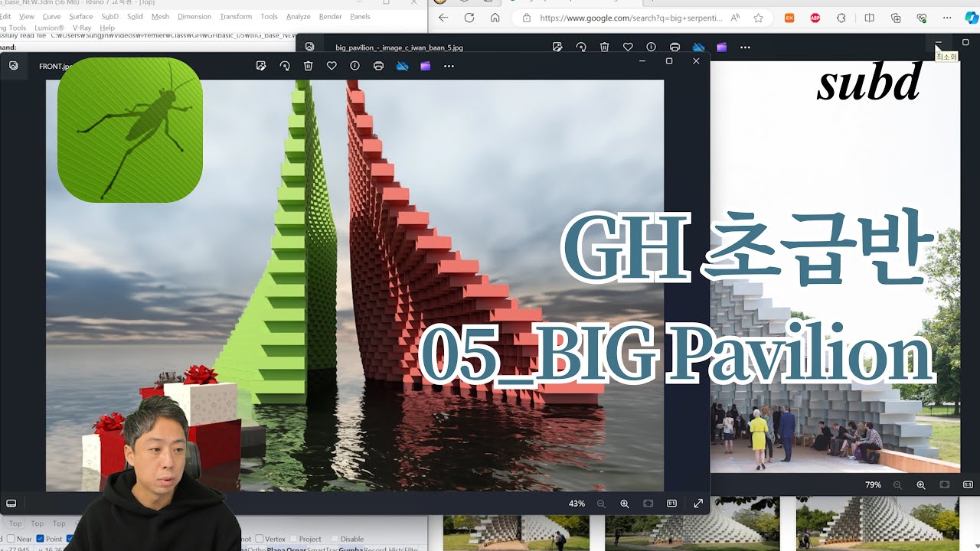
Task: Rotate big_pavilion image in back window
Action: coord(581,47)
